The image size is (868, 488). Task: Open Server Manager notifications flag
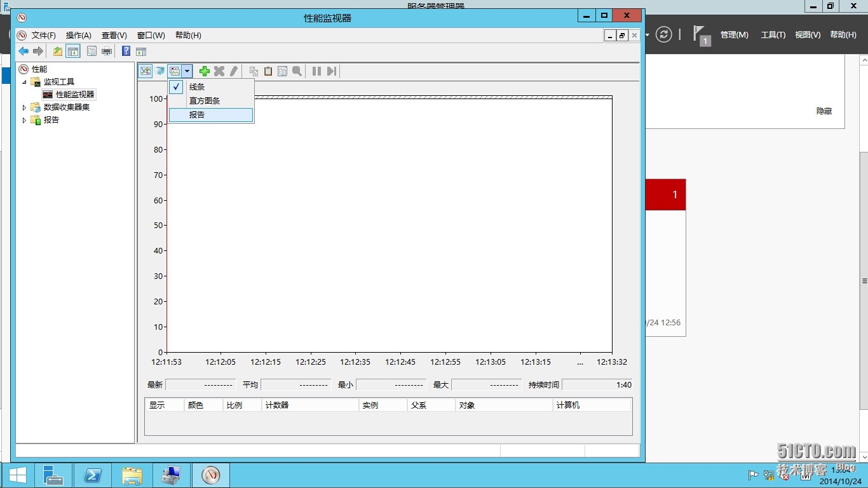700,35
